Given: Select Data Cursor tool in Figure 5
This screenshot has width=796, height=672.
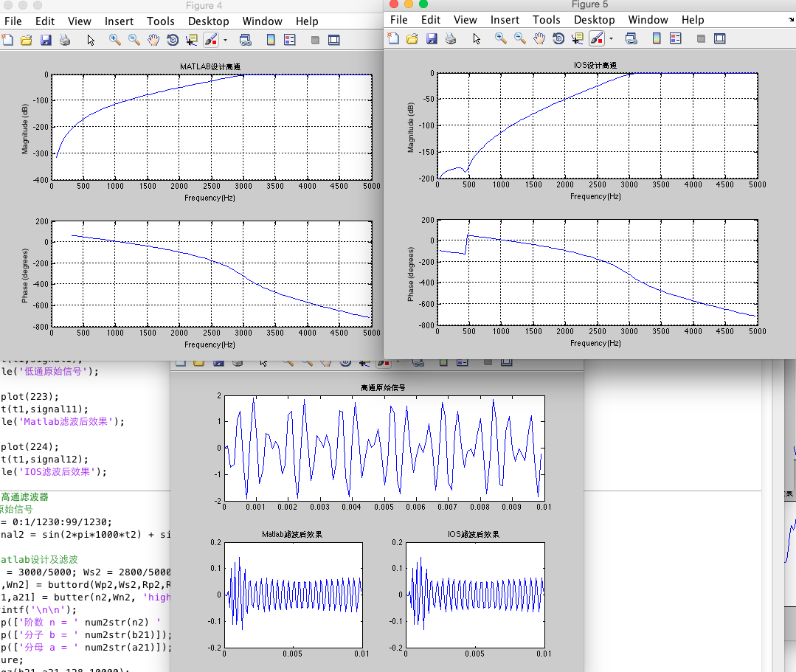Looking at the screenshot, I should (x=577, y=38).
